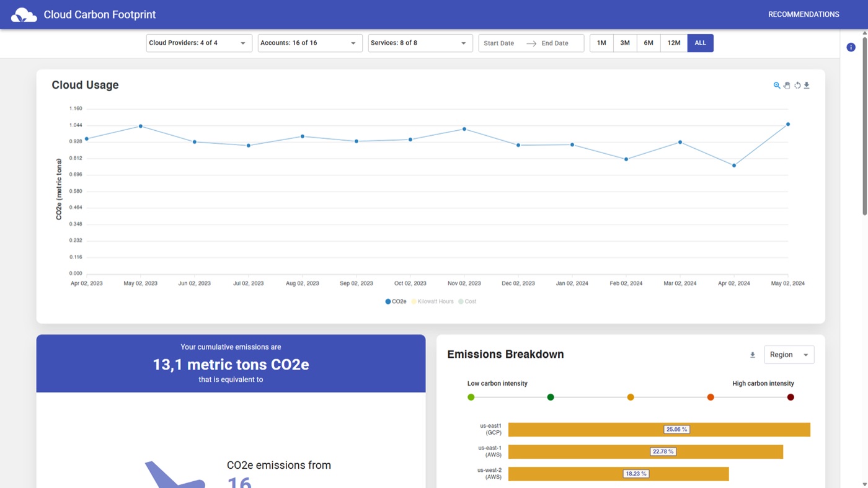This screenshot has width=868, height=488.
Task: Download the Cloud Usage chart
Action: 807,86
